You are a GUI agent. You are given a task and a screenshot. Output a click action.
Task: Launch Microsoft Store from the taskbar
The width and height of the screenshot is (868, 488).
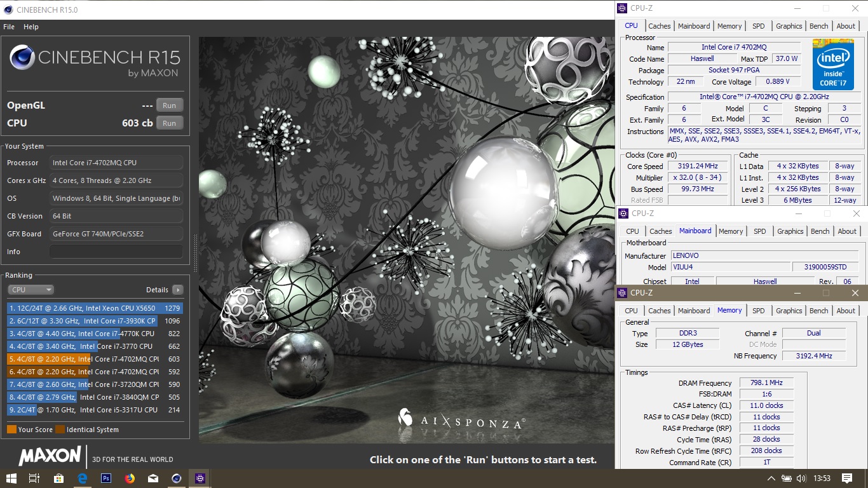pos(58,478)
